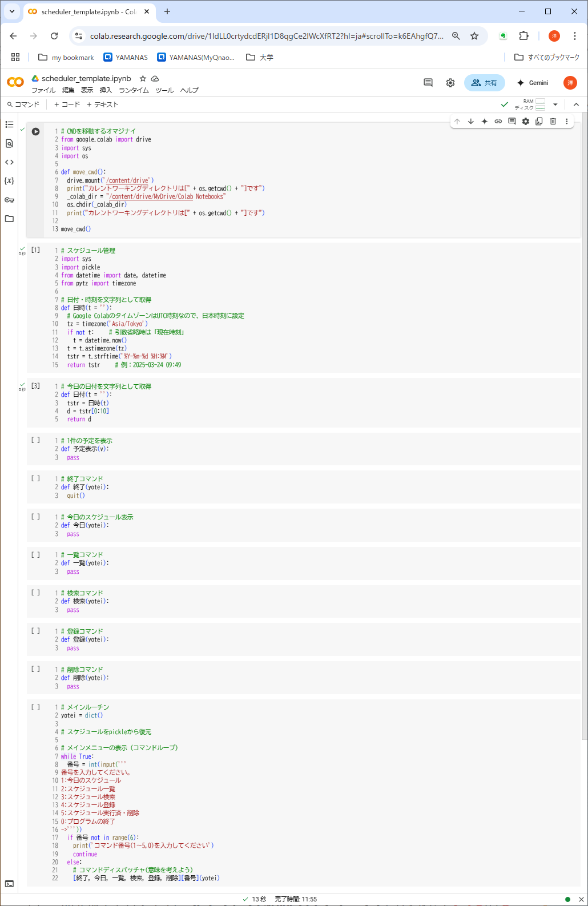Copy link to the selected cell
Image resolution: width=588 pixels, height=906 pixels.
tap(498, 121)
